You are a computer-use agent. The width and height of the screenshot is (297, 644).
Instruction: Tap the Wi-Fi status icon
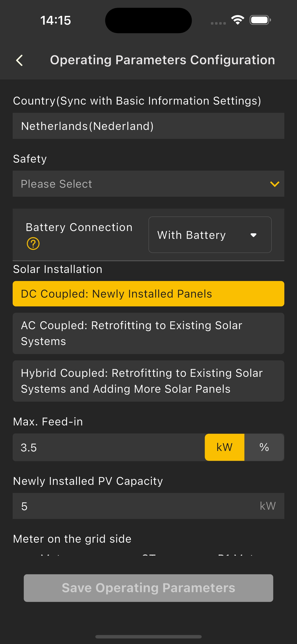point(237,20)
